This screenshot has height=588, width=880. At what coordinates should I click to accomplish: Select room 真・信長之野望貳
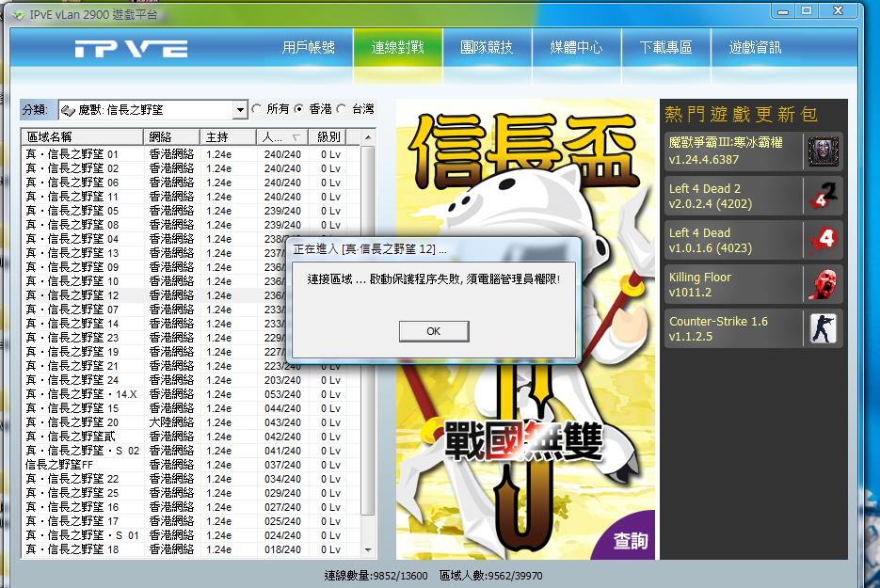(x=191, y=437)
